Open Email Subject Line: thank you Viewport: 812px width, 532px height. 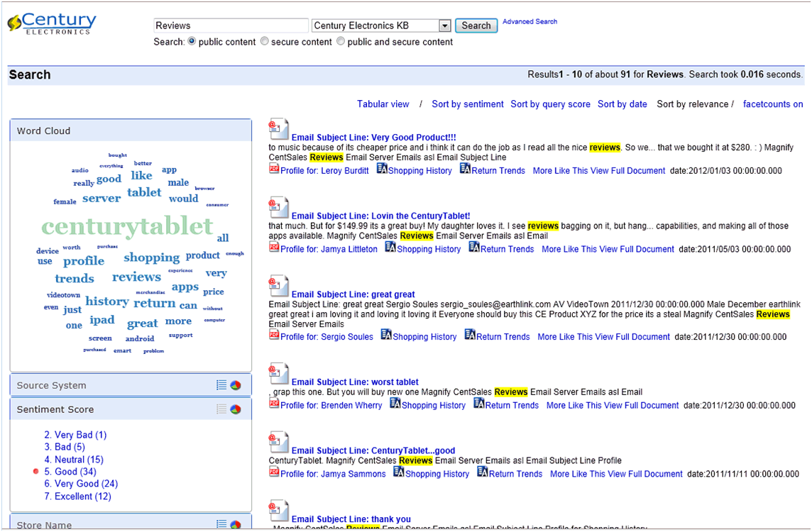[x=351, y=519]
